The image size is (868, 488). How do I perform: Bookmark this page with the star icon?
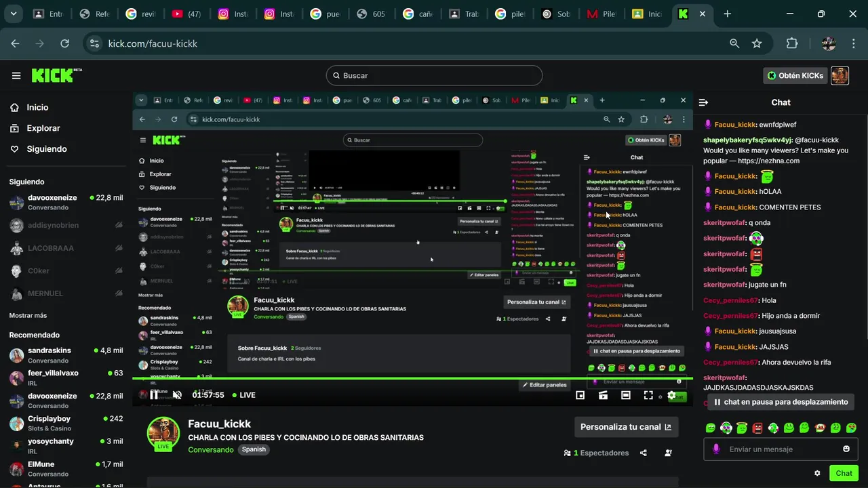757,43
